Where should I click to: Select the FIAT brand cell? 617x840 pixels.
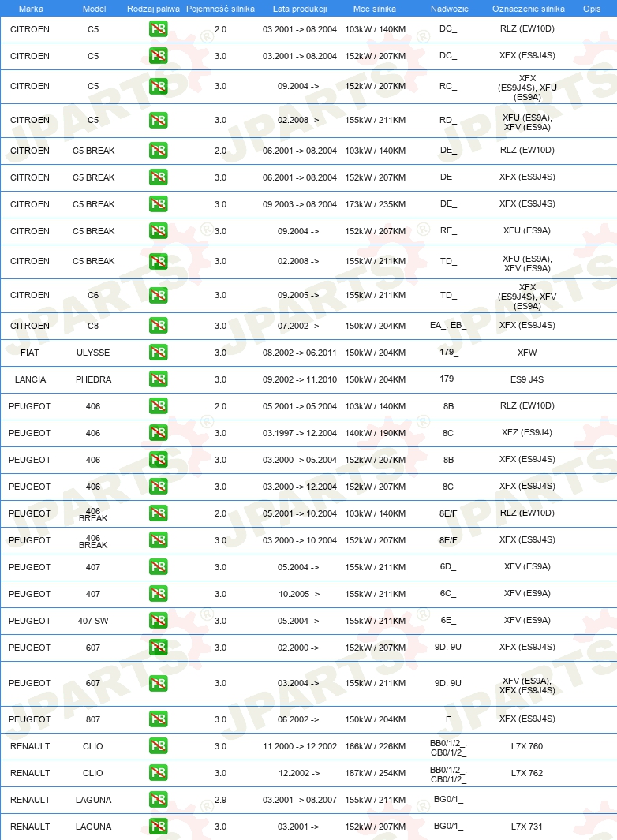tap(30, 353)
